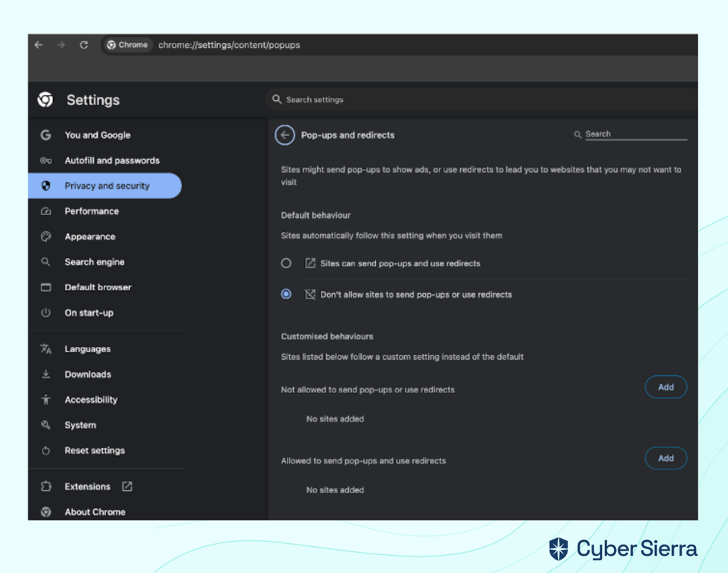This screenshot has width=728, height=573.
Task: Click the translate icon for Languages
Action: [x=45, y=349]
